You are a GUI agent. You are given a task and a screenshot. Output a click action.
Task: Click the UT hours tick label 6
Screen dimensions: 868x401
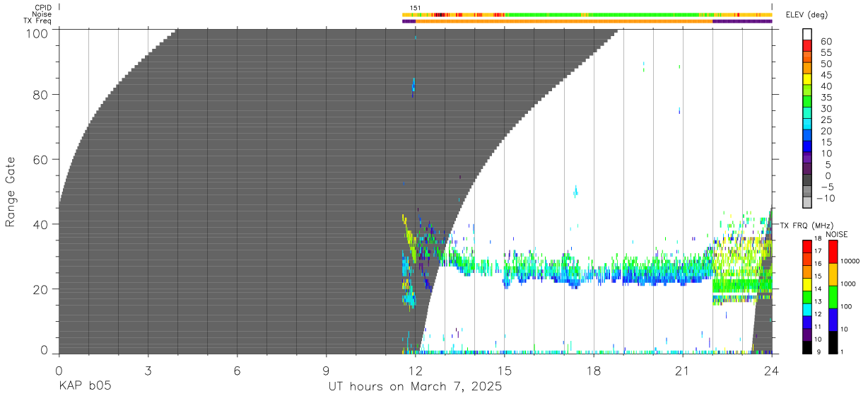coord(237,370)
